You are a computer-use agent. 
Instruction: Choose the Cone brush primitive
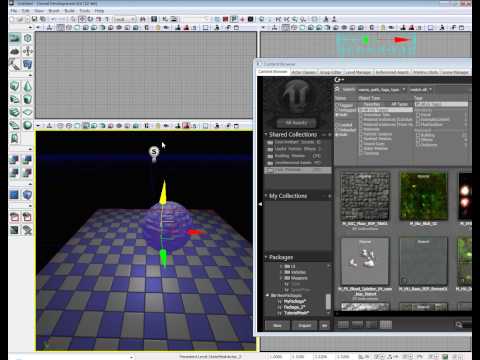[x=28, y=86]
